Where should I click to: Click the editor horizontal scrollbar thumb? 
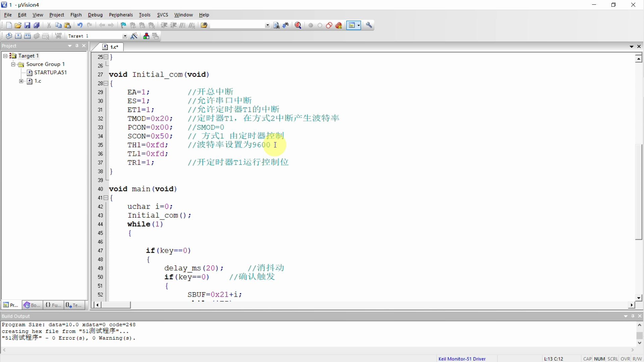[x=116, y=305]
